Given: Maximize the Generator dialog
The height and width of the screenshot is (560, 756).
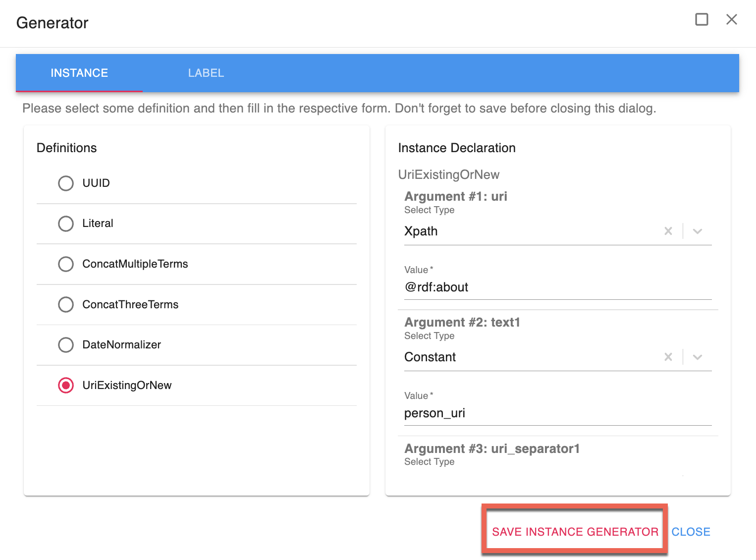Looking at the screenshot, I should tap(702, 20).
